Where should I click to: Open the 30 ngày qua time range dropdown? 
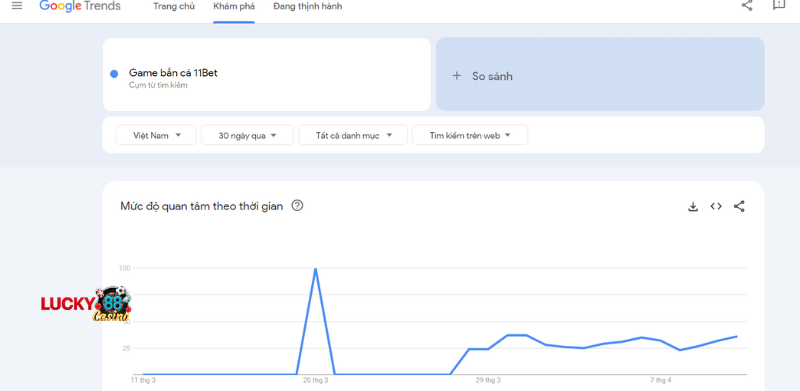247,135
